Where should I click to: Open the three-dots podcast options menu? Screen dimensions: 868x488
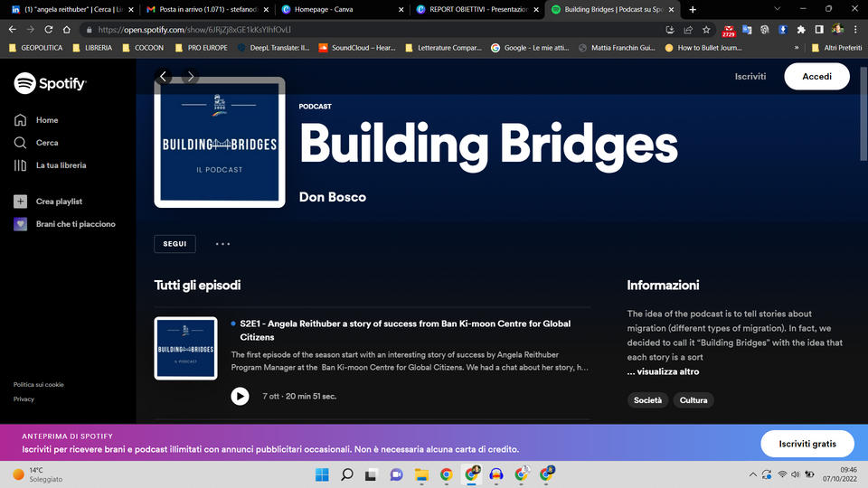pyautogui.click(x=222, y=244)
